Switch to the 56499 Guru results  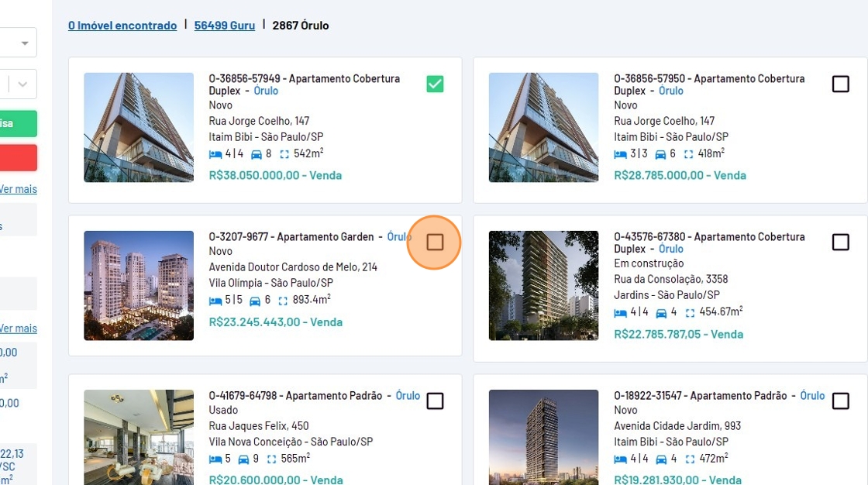(224, 26)
